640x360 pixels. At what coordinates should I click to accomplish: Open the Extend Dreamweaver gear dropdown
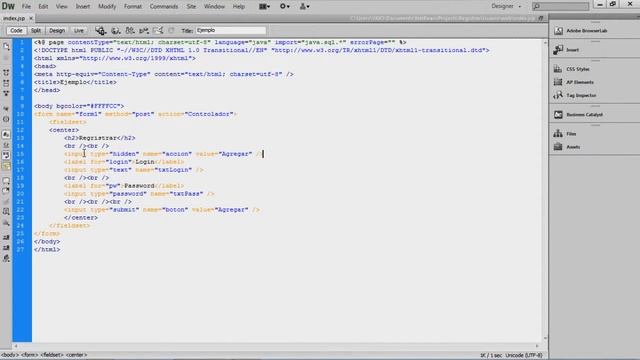click(285, 7)
